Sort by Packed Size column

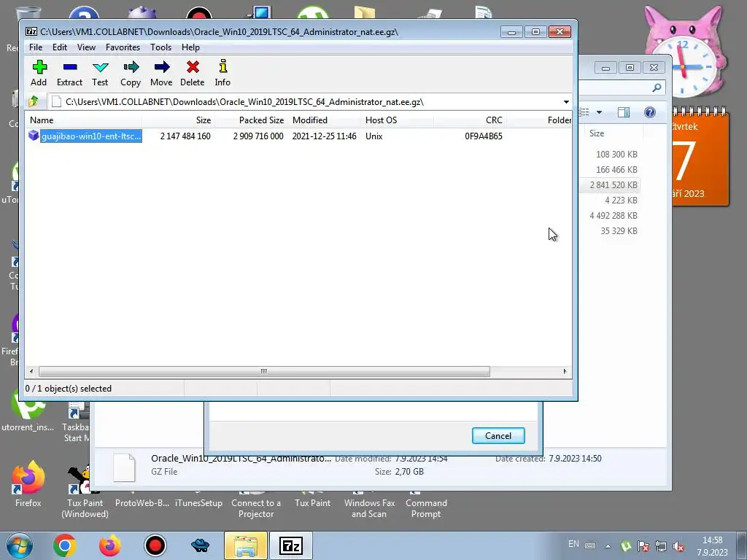coord(251,120)
